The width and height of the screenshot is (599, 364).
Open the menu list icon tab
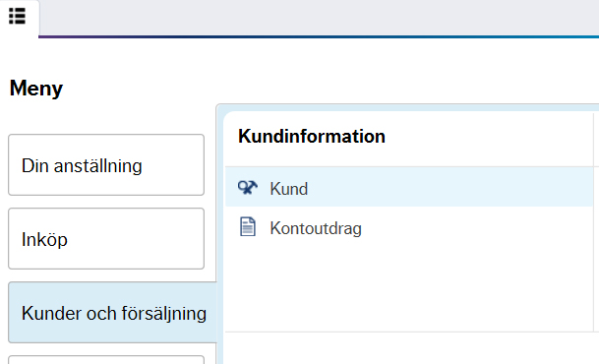pyautogui.click(x=17, y=17)
